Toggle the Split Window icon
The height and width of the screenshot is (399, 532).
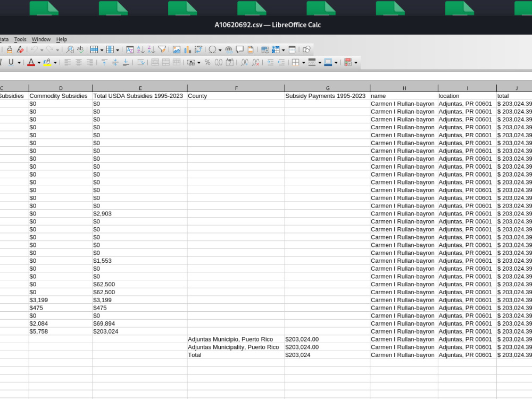[292, 50]
